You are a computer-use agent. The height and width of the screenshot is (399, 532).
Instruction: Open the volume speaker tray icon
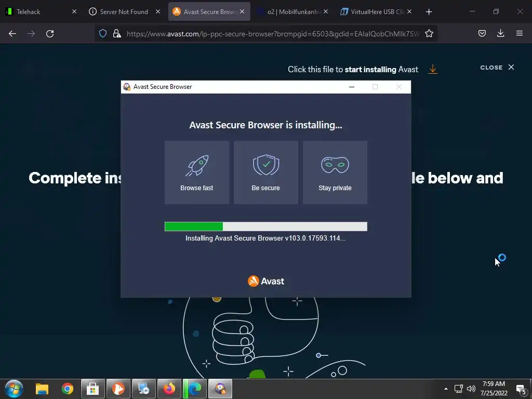[x=471, y=389]
